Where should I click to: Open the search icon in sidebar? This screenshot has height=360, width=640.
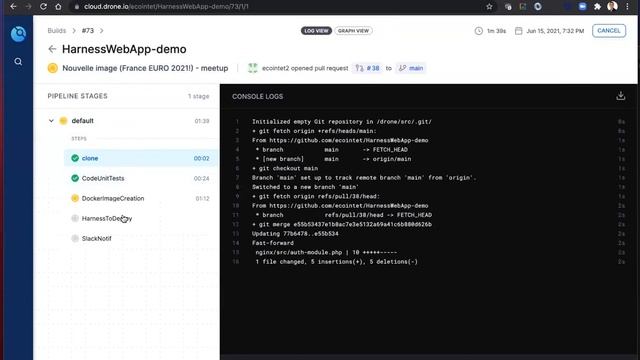(x=18, y=62)
